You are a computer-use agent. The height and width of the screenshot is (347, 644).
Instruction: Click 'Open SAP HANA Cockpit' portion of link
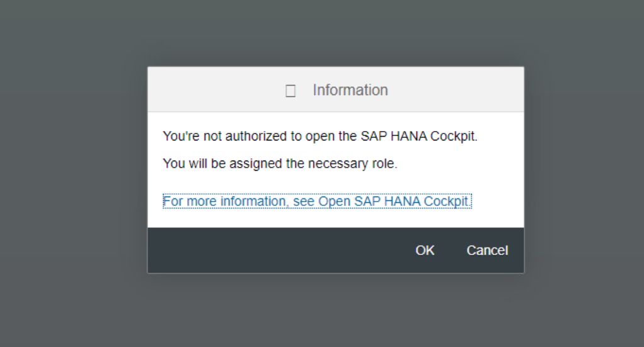click(x=394, y=202)
